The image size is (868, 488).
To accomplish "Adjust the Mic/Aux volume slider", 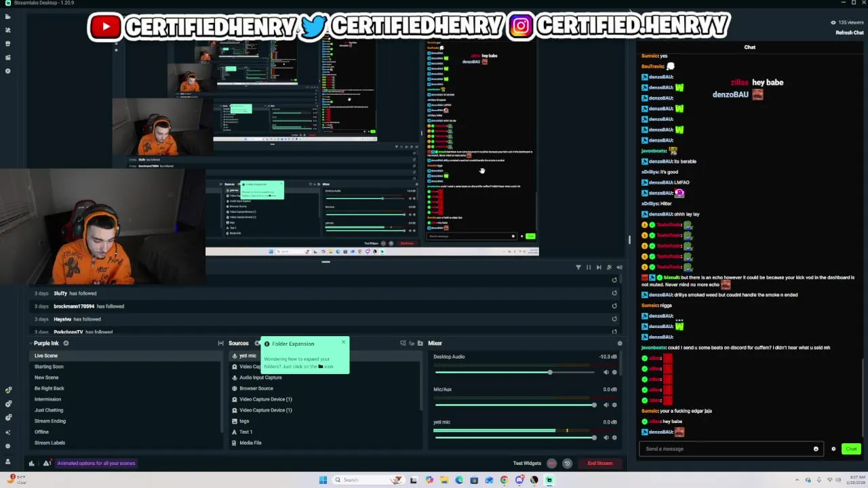I will pos(516,405).
